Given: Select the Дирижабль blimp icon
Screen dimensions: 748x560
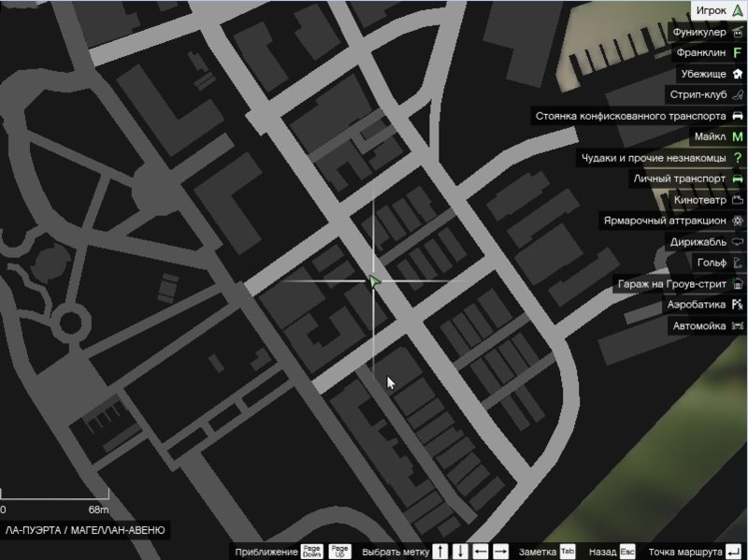Looking at the screenshot, I should click(738, 242).
